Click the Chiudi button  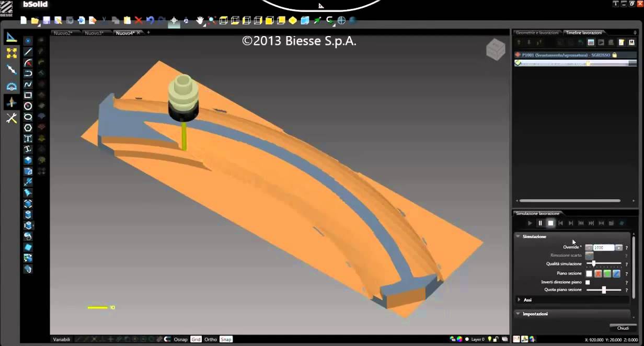tap(623, 328)
